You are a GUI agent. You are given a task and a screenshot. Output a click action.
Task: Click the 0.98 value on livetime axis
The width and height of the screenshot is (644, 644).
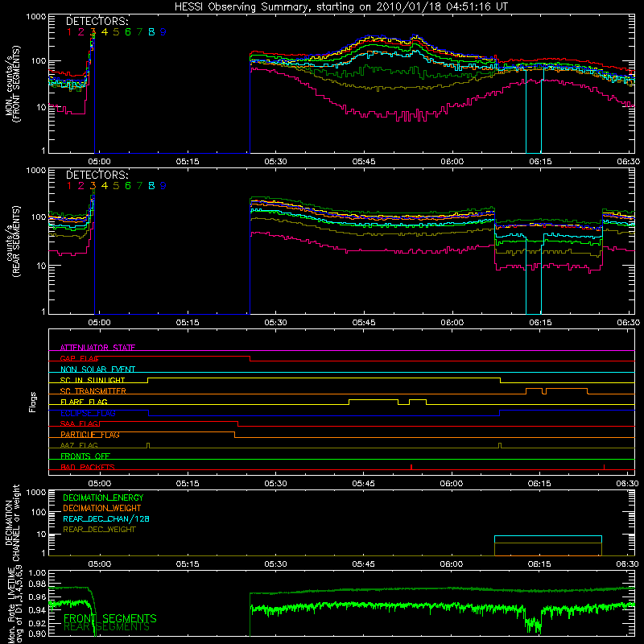pyautogui.click(x=38, y=583)
